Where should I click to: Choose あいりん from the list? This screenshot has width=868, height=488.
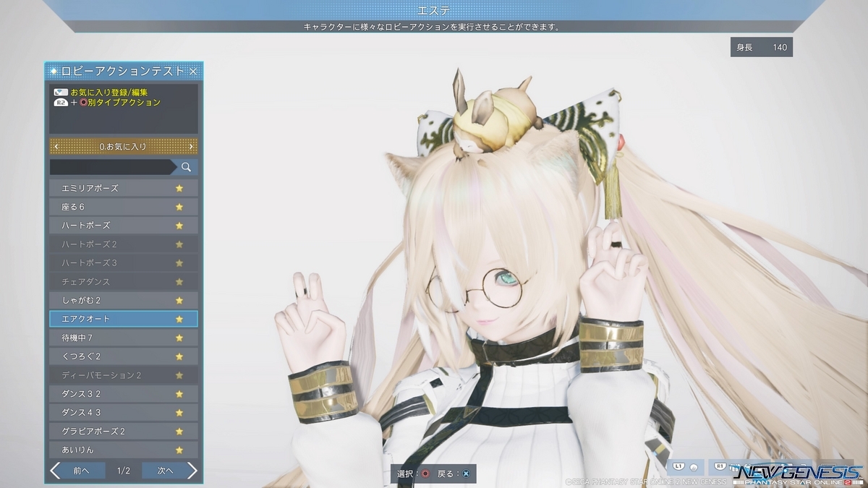124,450
